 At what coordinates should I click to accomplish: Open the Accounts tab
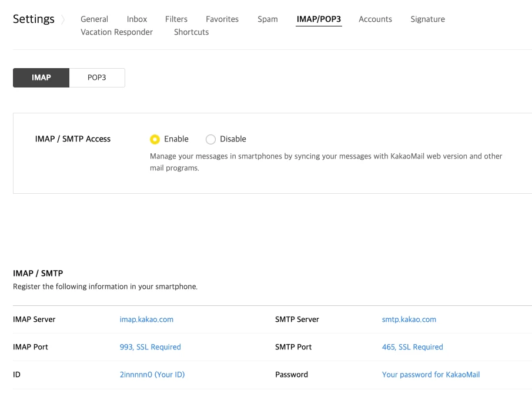click(x=375, y=19)
